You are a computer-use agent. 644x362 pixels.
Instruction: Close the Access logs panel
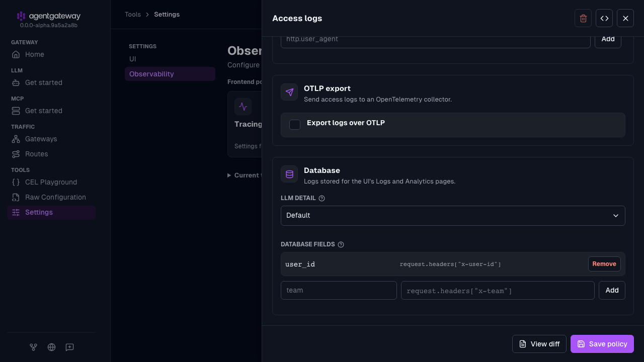pyautogui.click(x=625, y=18)
